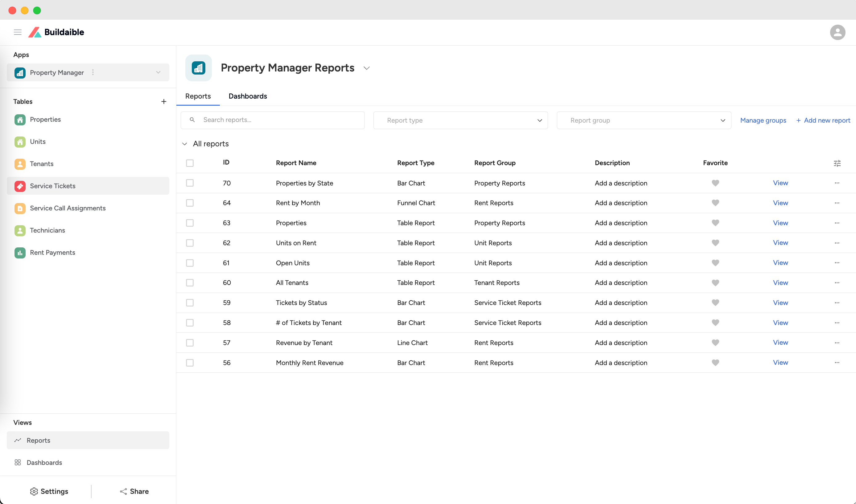
Task: Click the Service Tickets table icon
Action: tap(20, 186)
